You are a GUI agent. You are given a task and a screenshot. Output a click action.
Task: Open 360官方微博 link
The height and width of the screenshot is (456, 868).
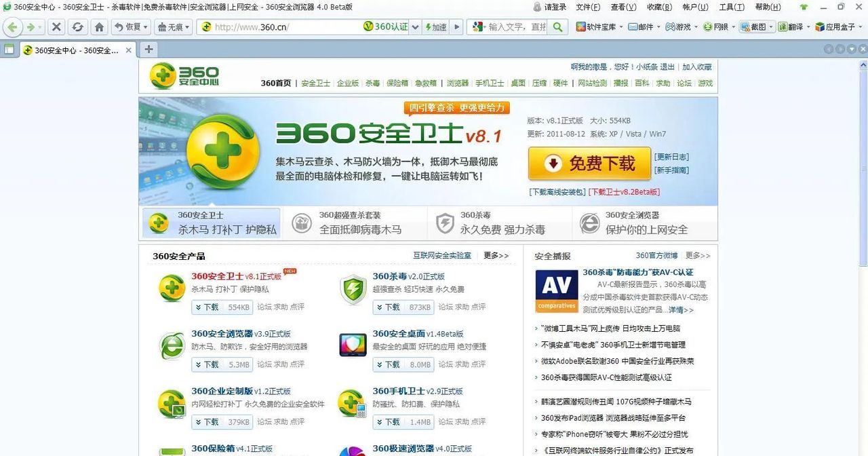pos(656,256)
